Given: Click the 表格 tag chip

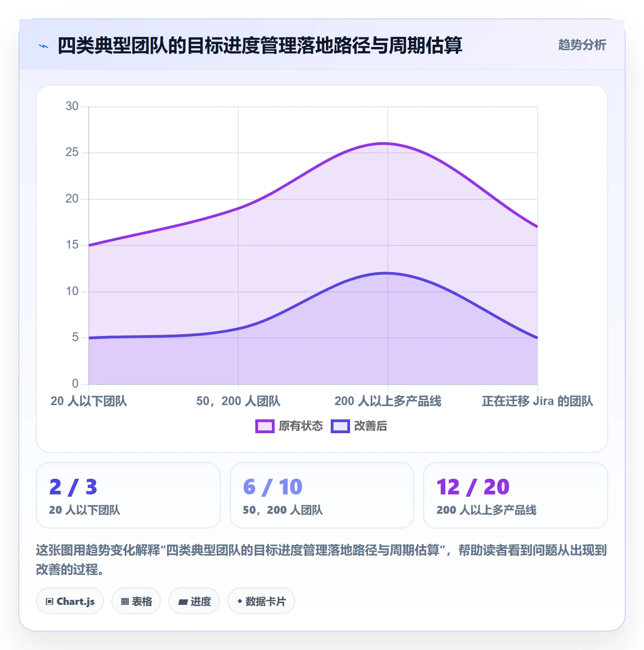Looking at the screenshot, I should pyautogui.click(x=136, y=601).
